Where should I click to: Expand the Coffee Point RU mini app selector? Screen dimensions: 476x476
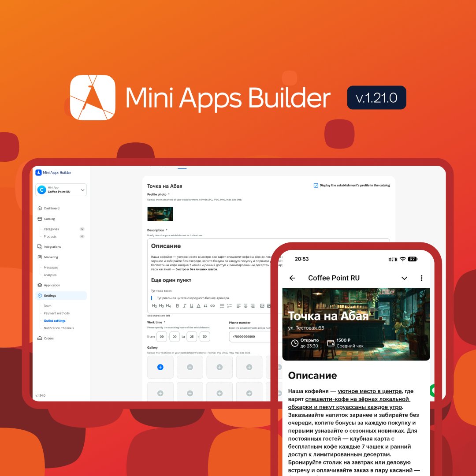[61, 190]
